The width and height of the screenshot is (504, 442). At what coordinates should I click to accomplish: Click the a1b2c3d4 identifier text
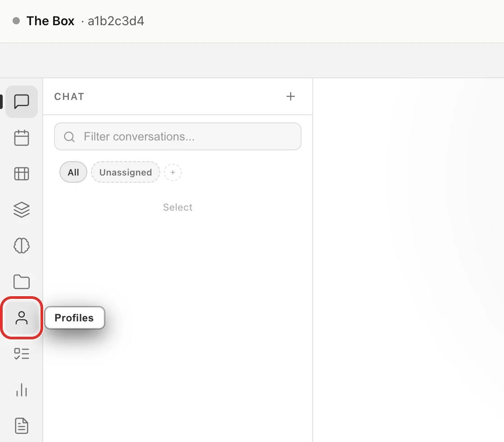tap(116, 21)
